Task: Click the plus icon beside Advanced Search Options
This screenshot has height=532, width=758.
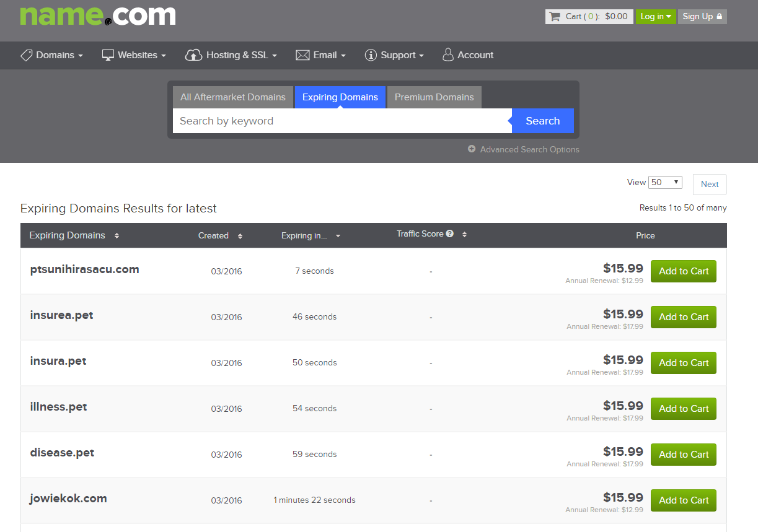Action: (472, 149)
